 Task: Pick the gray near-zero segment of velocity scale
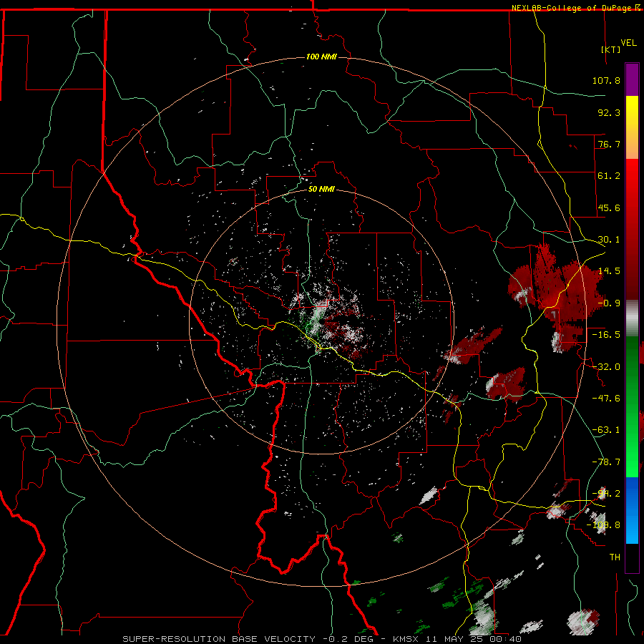(632, 318)
